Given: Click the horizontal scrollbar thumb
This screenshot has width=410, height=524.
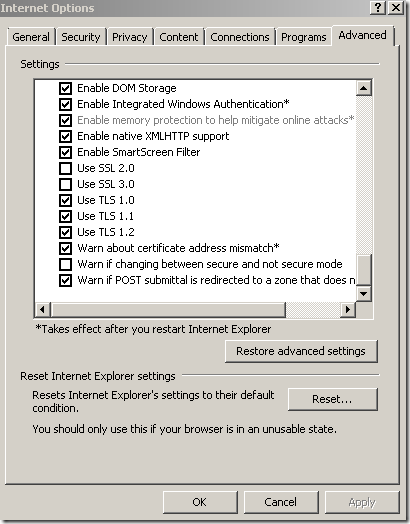Looking at the screenshot, I should 168,309.
